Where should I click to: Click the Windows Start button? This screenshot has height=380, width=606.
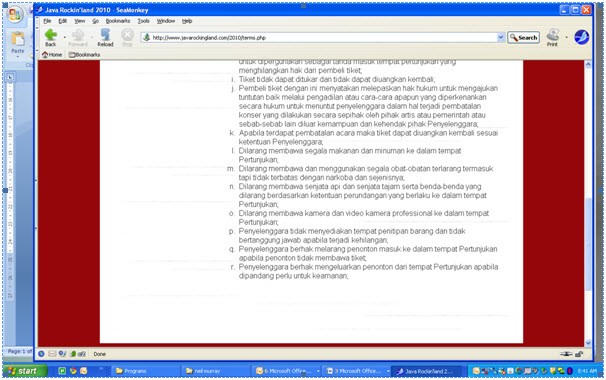[x=25, y=371]
